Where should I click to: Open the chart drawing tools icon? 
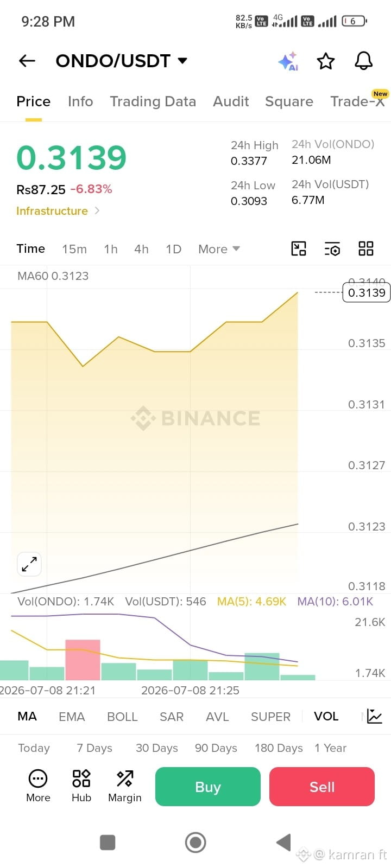tap(299, 248)
